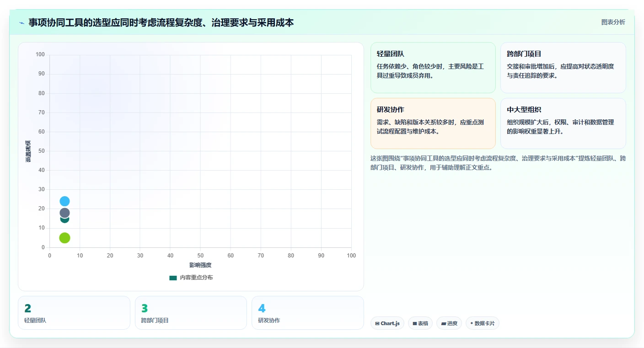Click the icon inside the Chart.js chip
The image size is (644, 348).
377,323
